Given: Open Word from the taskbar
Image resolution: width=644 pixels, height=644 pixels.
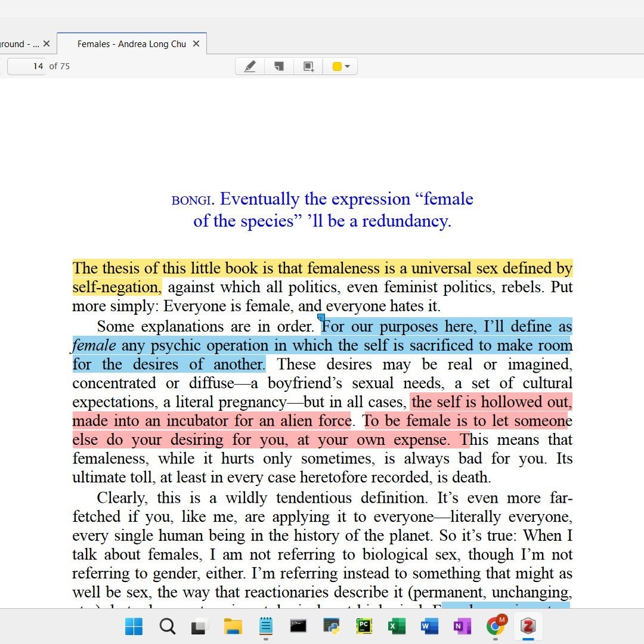Looking at the screenshot, I should click(x=429, y=626).
